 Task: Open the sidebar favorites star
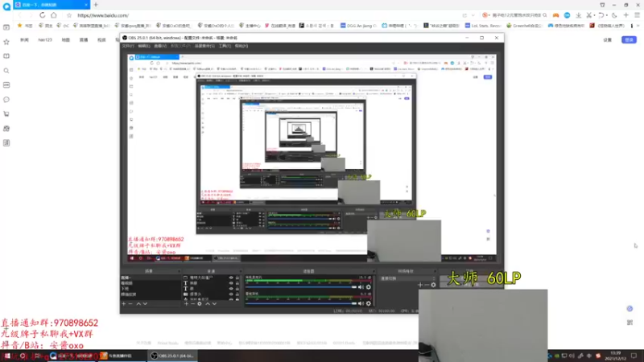pos(6,42)
